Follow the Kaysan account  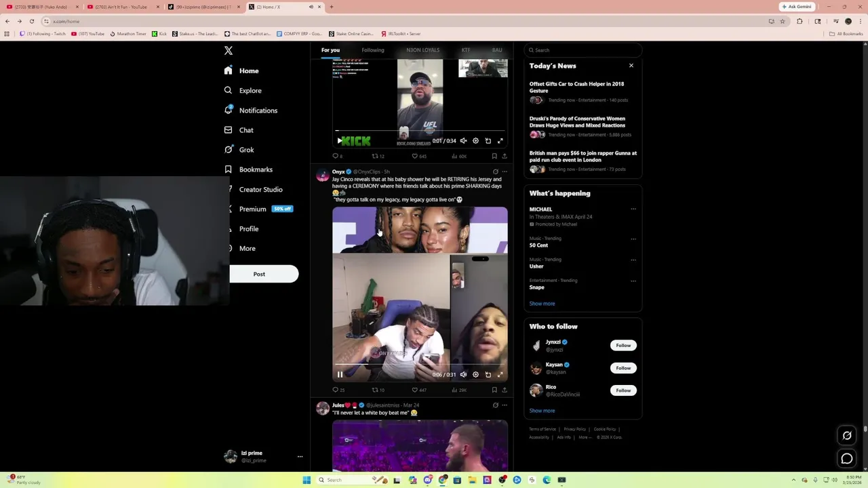(x=623, y=368)
